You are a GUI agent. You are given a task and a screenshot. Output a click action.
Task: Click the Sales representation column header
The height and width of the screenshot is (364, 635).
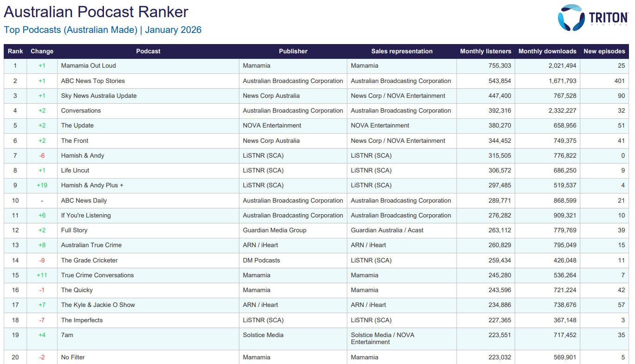[x=402, y=51]
